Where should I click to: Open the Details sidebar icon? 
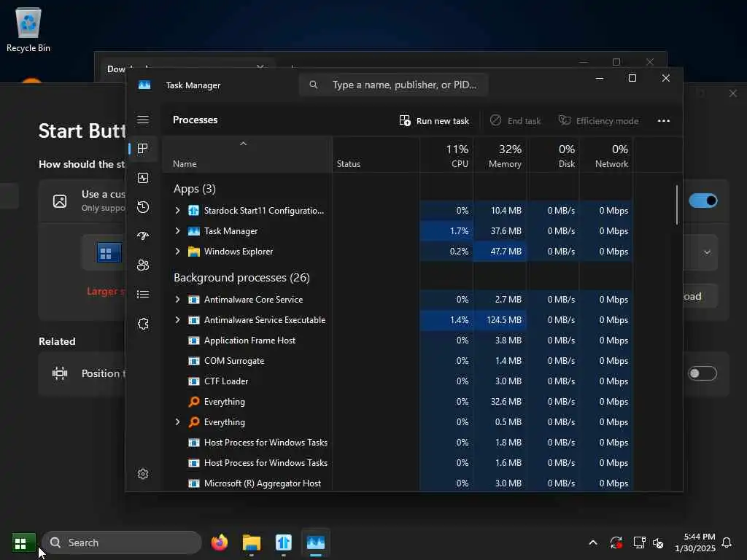click(143, 295)
